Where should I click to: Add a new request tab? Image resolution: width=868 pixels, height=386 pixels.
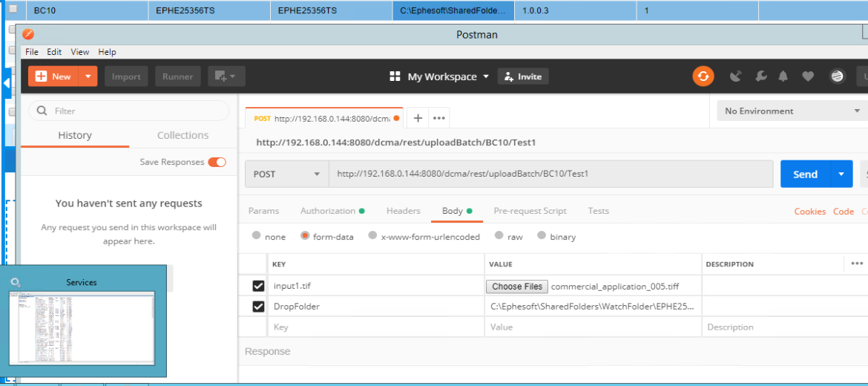pyautogui.click(x=418, y=118)
